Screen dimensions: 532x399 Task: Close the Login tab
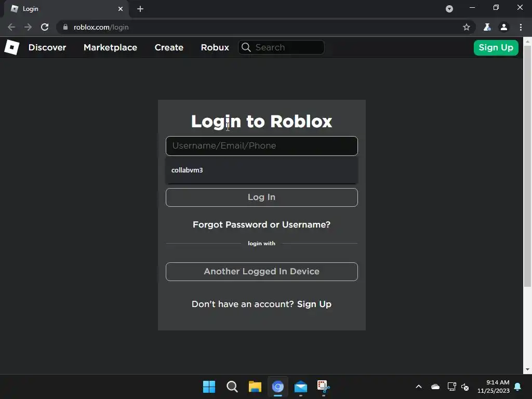(x=121, y=9)
